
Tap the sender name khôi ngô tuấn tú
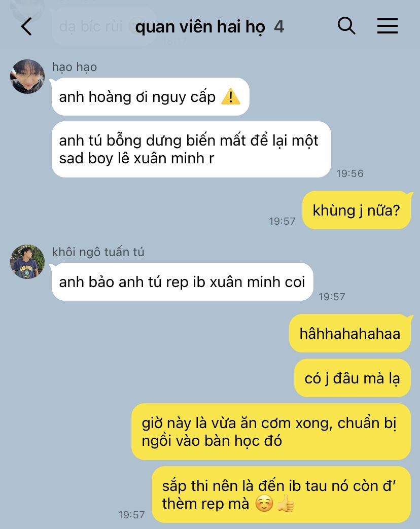pos(98,252)
